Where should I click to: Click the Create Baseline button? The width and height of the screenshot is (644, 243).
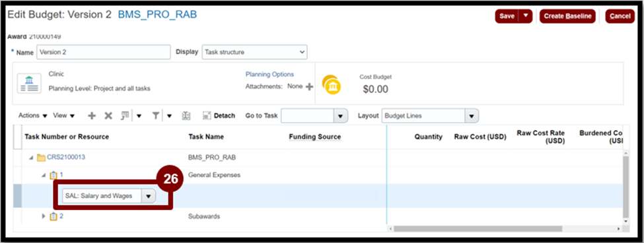567,16
